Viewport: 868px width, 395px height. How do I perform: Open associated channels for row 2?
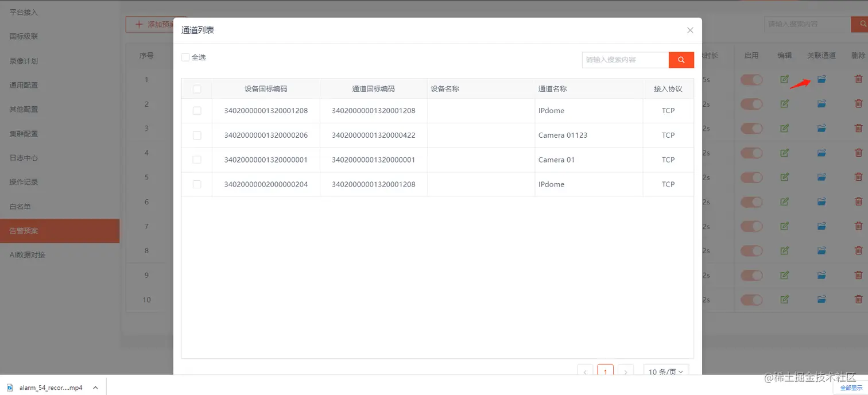coord(821,104)
